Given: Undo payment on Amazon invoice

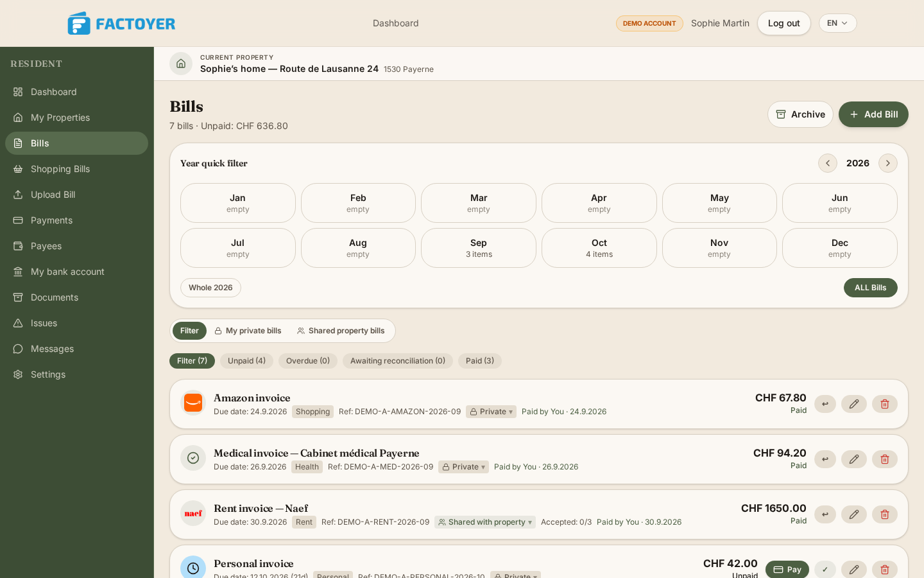Looking at the screenshot, I should pos(825,404).
